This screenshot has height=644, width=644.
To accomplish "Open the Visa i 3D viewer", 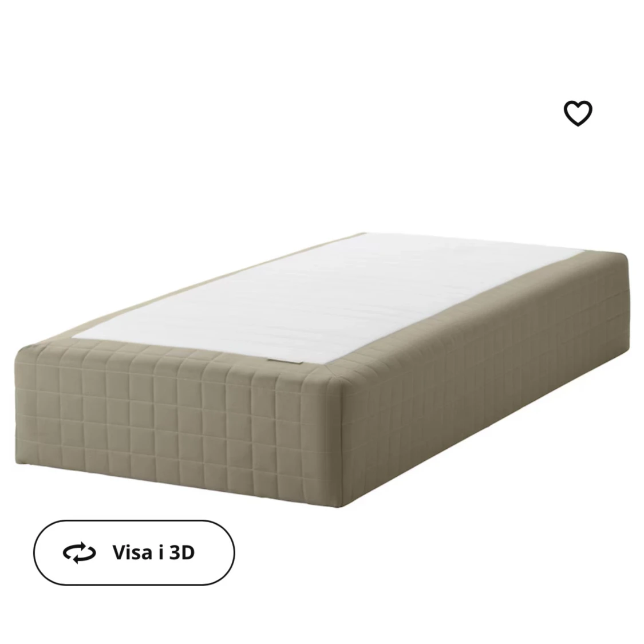I will 134,552.
